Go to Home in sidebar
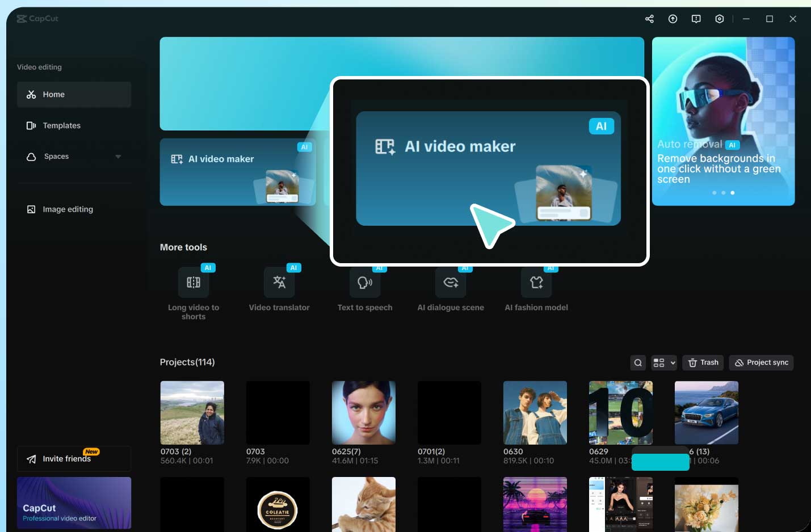 click(74, 94)
